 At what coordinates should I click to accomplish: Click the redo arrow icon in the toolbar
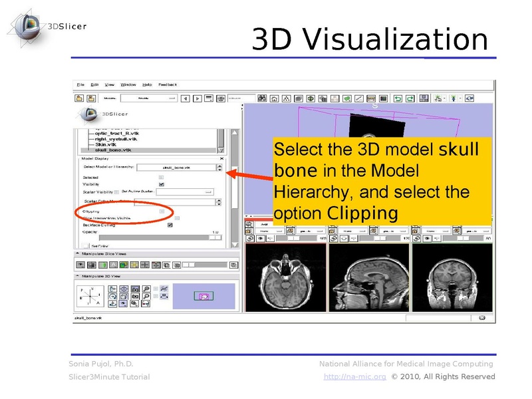coord(410,98)
